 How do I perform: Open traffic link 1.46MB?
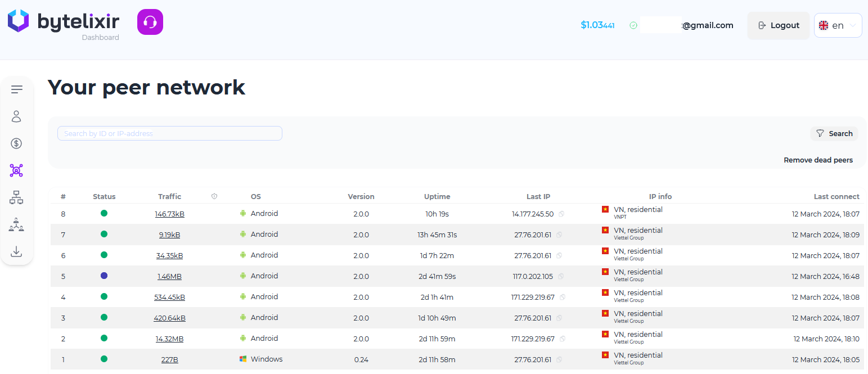click(x=170, y=277)
